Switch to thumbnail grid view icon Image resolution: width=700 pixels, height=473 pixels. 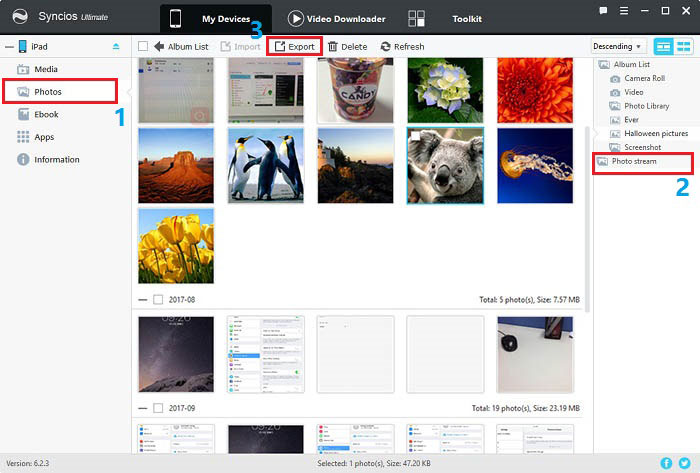[683, 46]
